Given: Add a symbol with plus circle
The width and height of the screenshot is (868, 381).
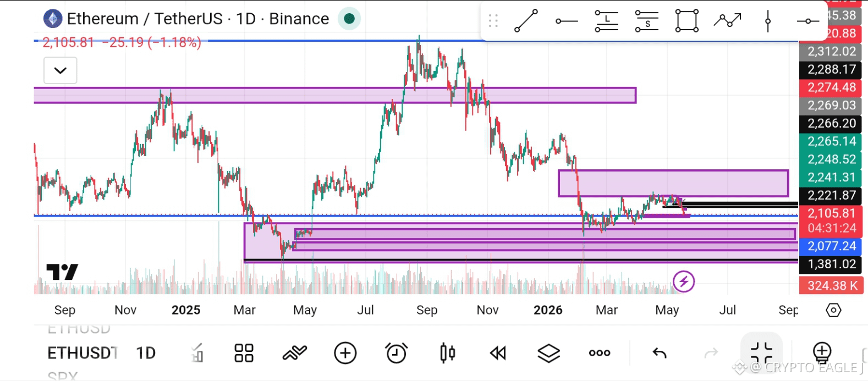Looking at the screenshot, I should click(x=345, y=353).
